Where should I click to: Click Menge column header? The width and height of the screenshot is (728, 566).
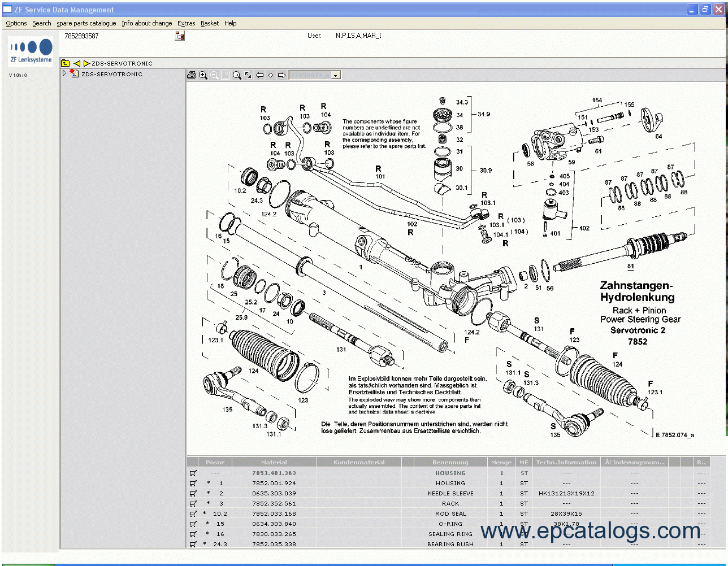(x=501, y=462)
